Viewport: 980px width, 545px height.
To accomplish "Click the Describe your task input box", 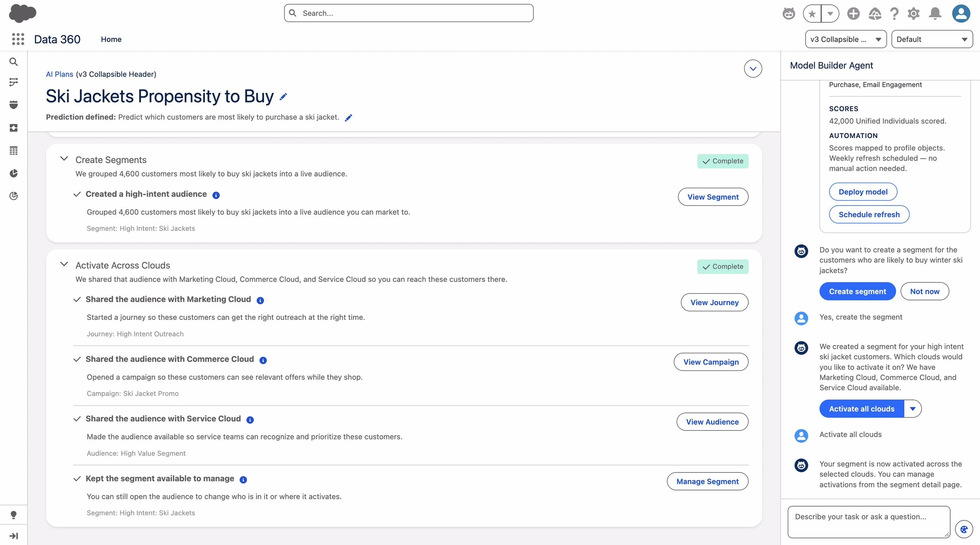I will click(869, 522).
